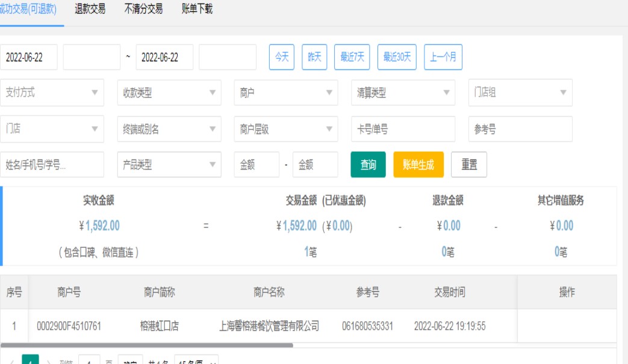Viewport: 628px width, 364px height.
Task: Expand the 门店组 selector
Action: pos(520,93)
